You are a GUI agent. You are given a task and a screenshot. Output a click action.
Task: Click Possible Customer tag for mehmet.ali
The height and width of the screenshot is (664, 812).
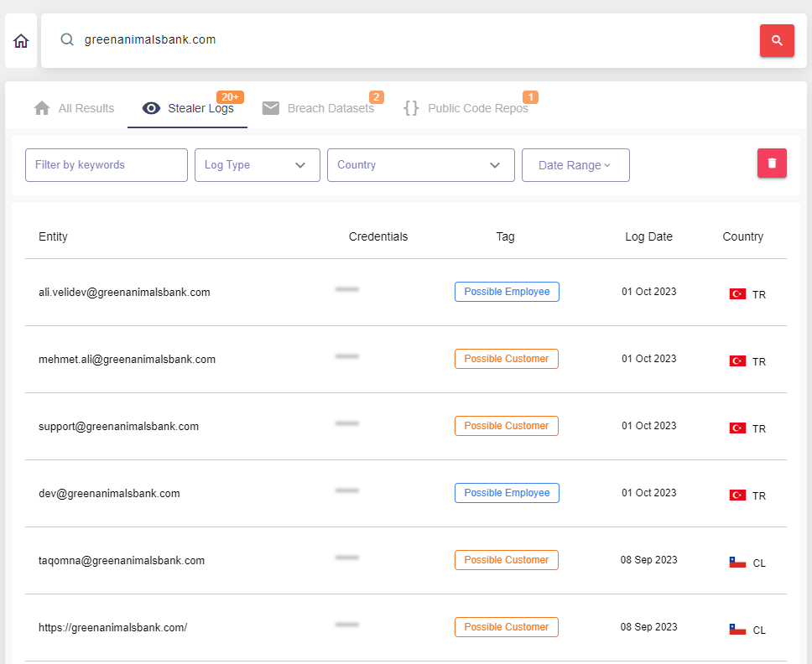coord(507,359)
